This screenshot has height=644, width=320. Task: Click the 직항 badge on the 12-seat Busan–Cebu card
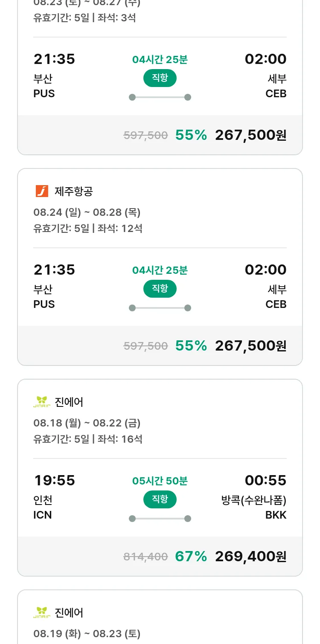[160, 289]
